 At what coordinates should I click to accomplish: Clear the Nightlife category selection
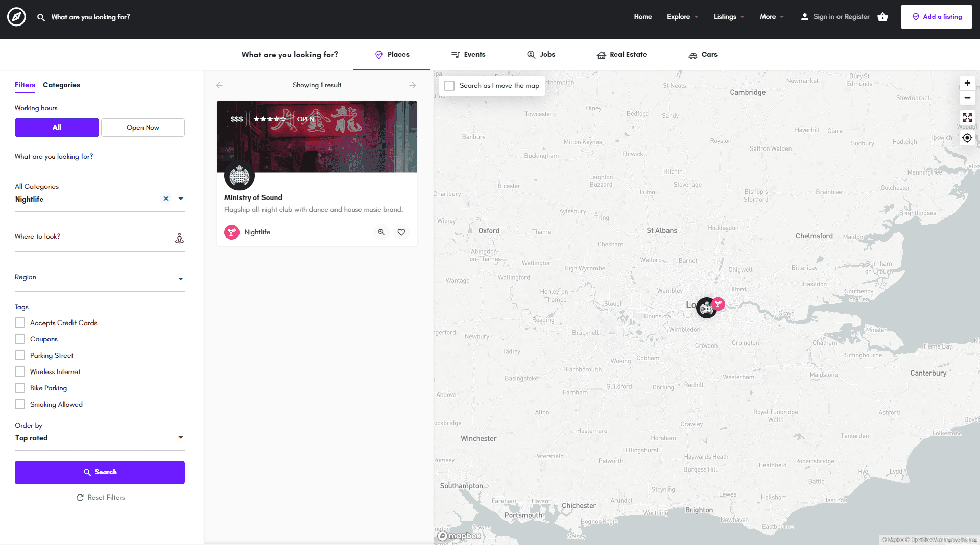tap(166, 199)
